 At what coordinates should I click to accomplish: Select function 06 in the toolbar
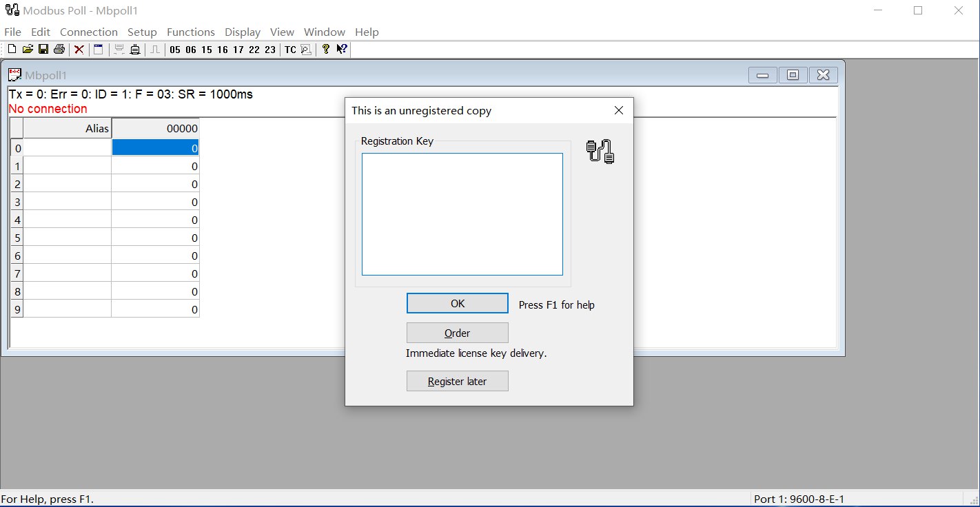click(x=191, y=50)
